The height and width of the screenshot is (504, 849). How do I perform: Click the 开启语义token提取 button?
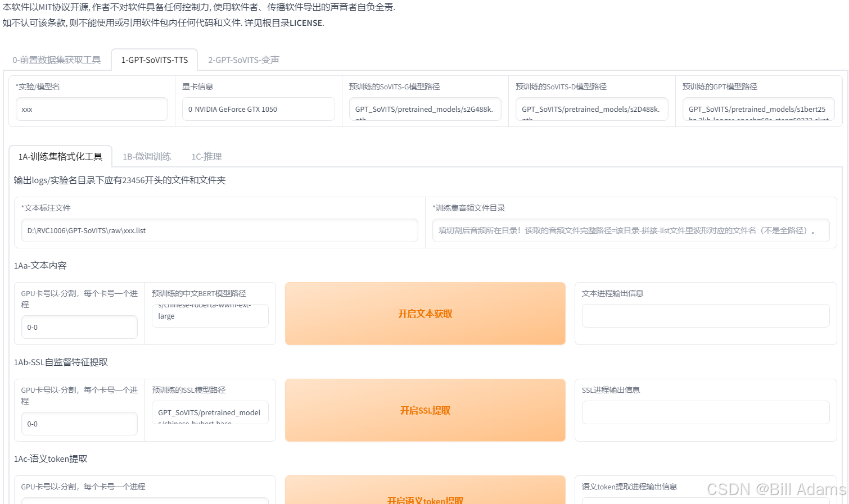pyautogui.click(x=424, y=498)
